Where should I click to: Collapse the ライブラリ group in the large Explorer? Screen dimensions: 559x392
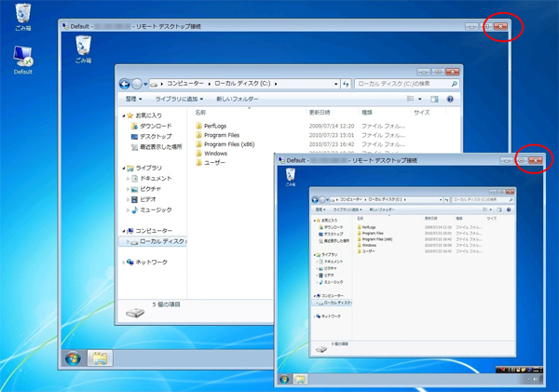pyautogui.click(x=124, y=169)
